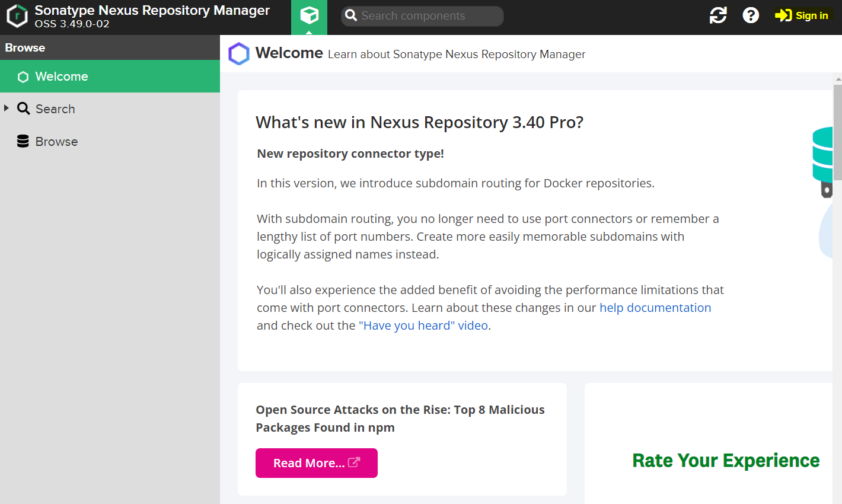
Task: Open the Search sidebar item
Action: click(x=110, y=109)
